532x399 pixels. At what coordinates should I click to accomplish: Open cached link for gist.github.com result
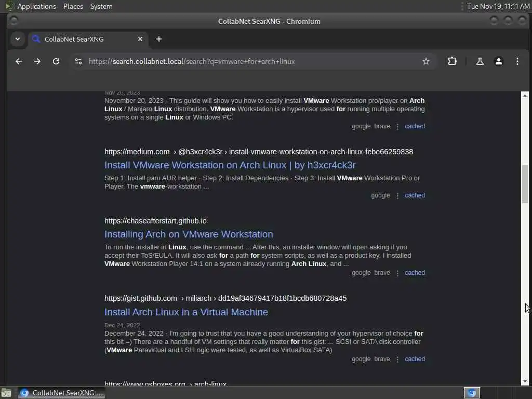click(415, 359)
